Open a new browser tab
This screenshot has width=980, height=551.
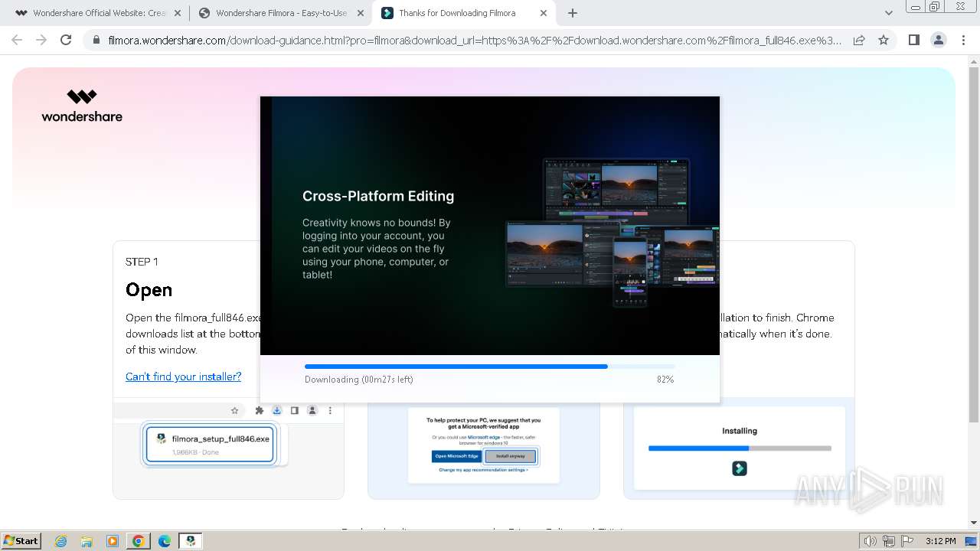pos(573,13)
